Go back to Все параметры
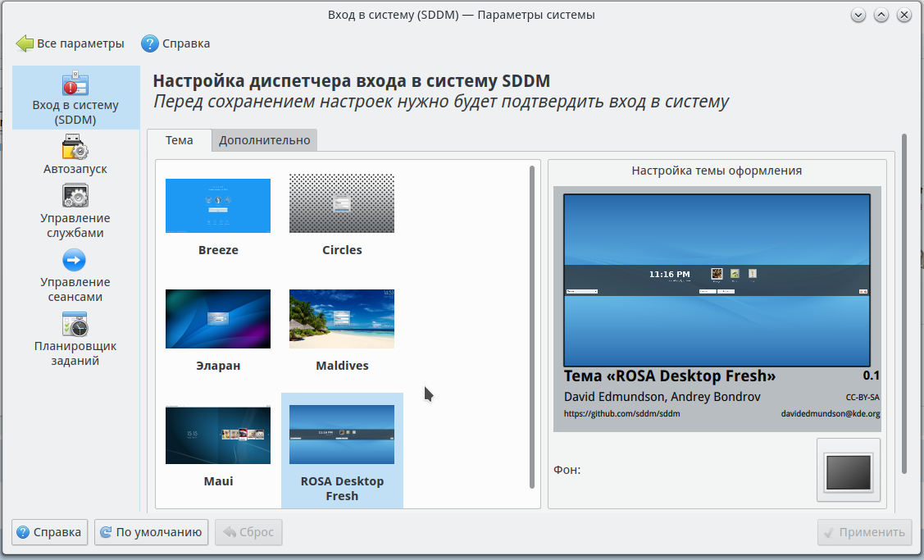The image size is (924, 560). point(71,43)
